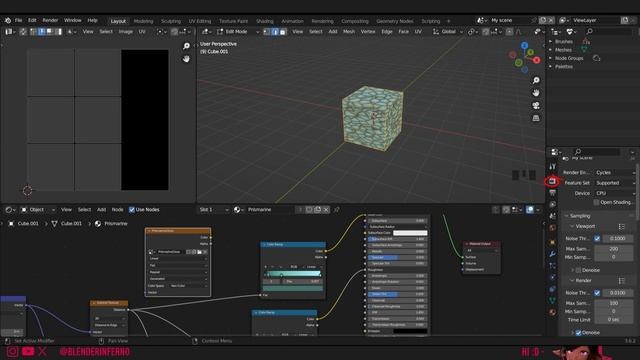Toggle the Open Shading Language checkbox

point(596,202)
